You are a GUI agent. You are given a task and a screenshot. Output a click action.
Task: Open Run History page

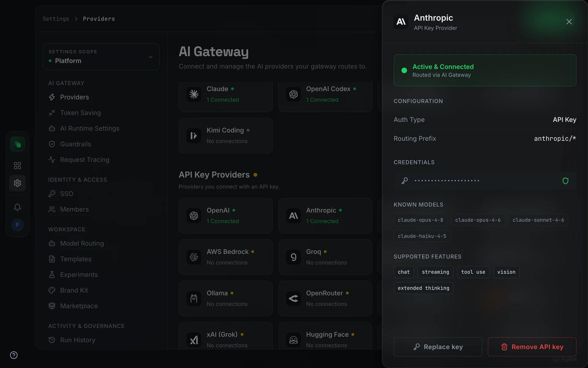(77, 340)
